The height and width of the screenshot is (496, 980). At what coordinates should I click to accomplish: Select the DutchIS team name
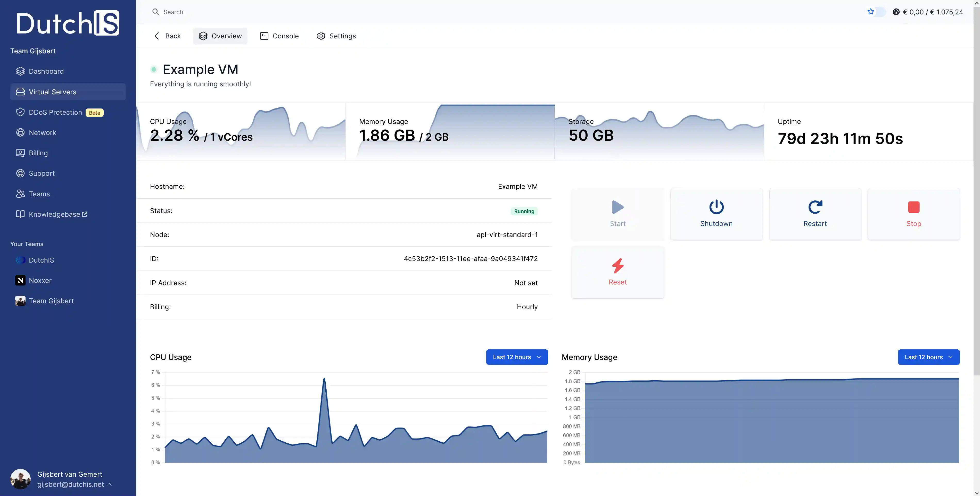(x=42, y=260)
